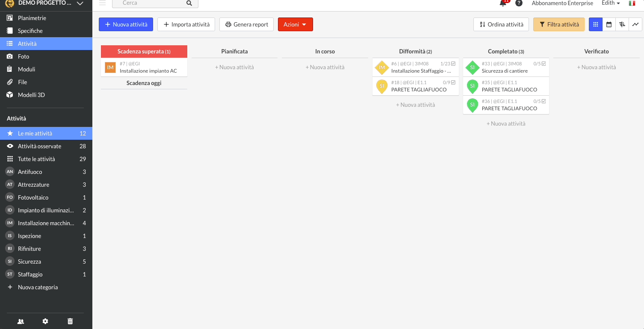Screen dimensions: 644x329
Task: Select the FO Fotovoltaico category badge
Action: [10, 197]
